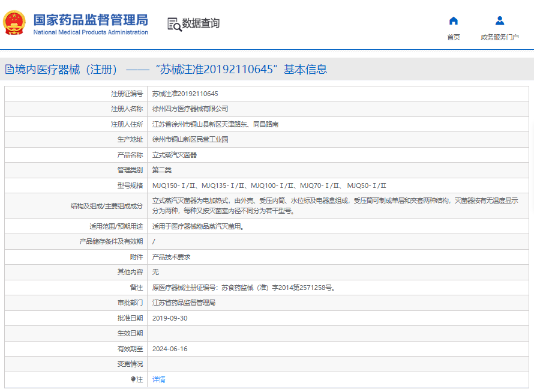The height and width of the screenshot is (392, 534).
Task: Click the 其他内容 value 无
Action: (x=155, y=272)
